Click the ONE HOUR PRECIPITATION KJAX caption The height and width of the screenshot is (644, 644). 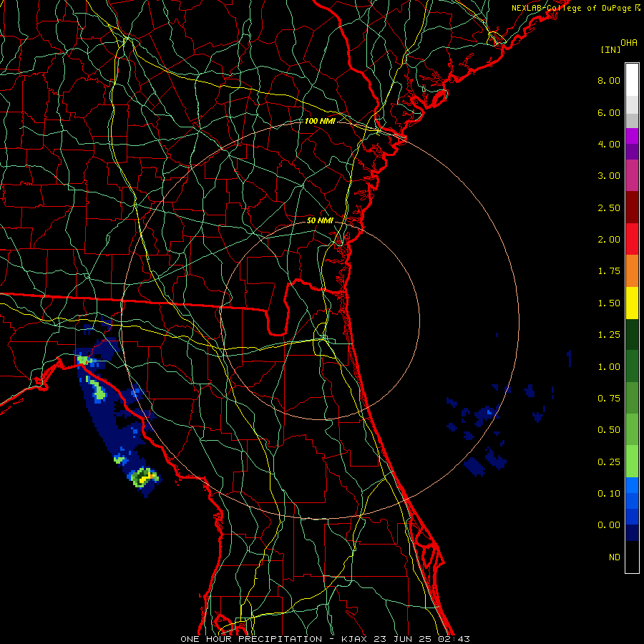[x=325, y=639]
